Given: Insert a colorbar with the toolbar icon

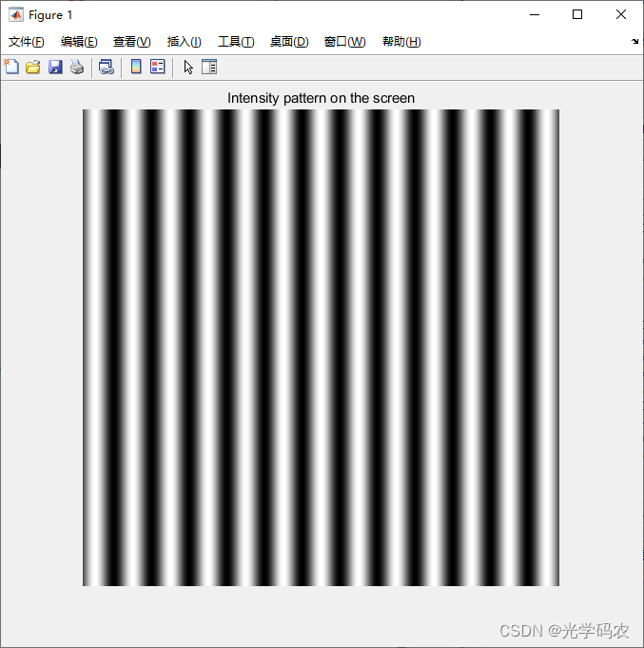Looking at the screenshot, I should (x=136, y=67).
